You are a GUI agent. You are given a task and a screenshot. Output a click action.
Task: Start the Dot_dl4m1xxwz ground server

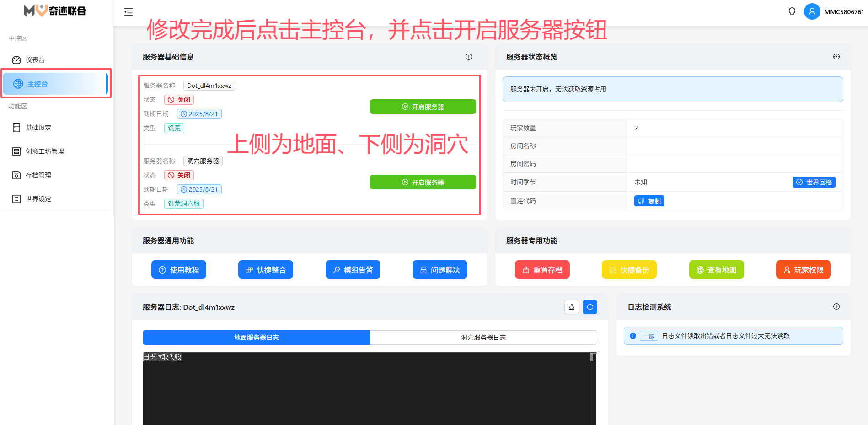(423, 107)
